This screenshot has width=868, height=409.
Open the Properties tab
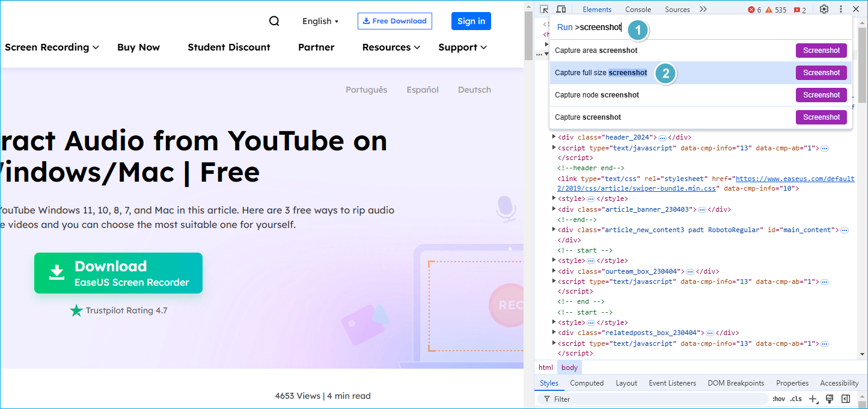click(x=792, y=383)
